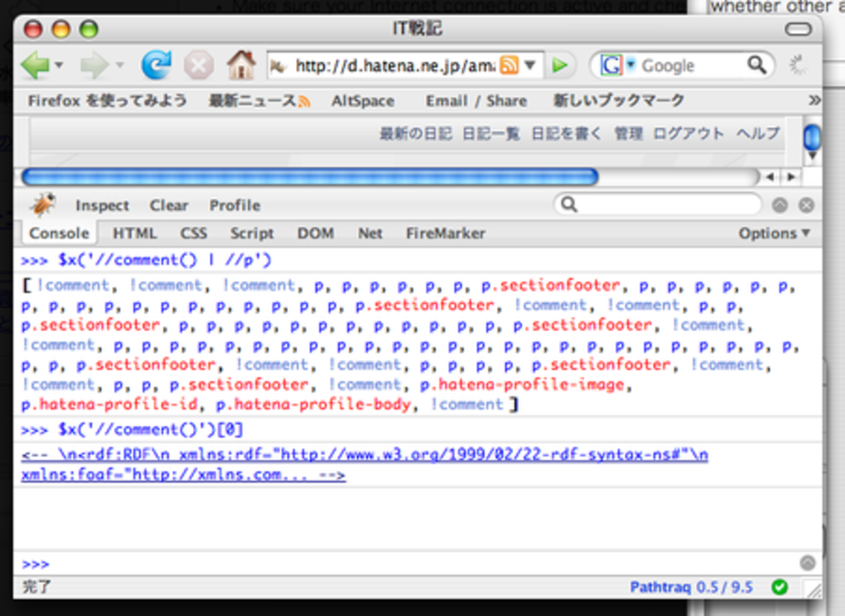Select the Console tab

(x=58, y=233)
